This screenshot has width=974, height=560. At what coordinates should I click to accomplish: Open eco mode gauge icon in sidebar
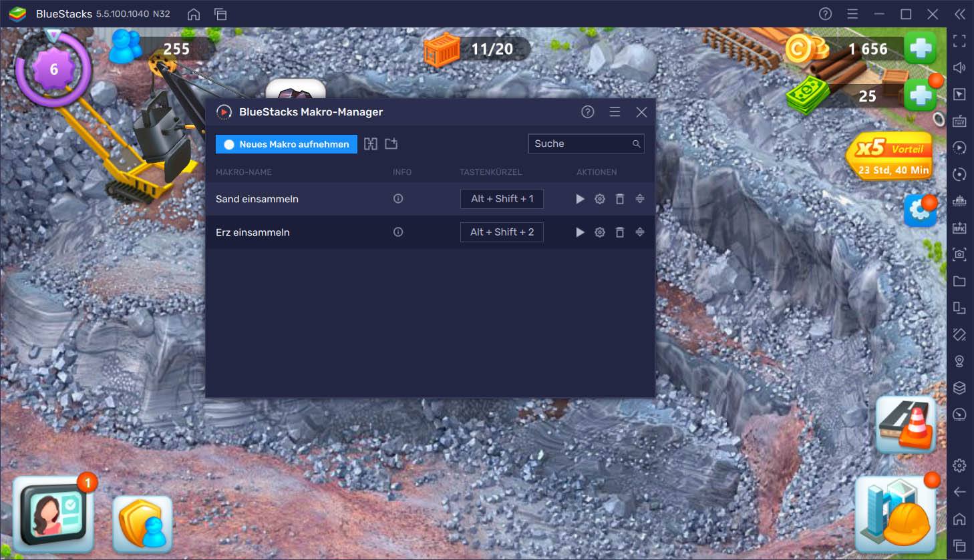pos(959,414)
